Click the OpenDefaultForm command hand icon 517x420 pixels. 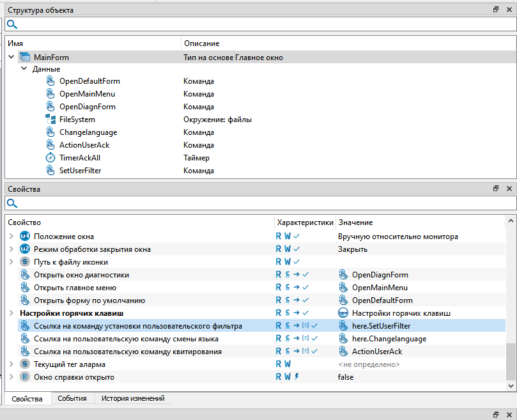(50, 81)
